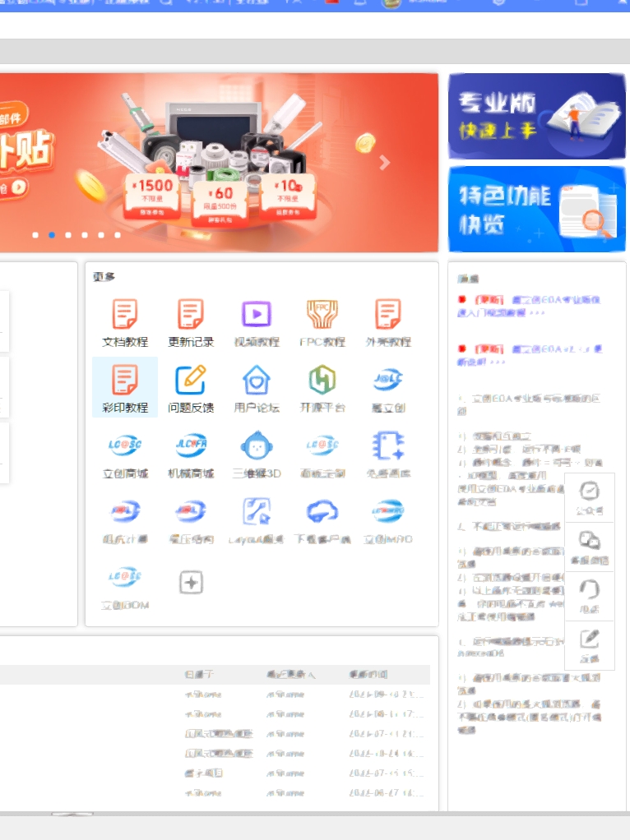Click the 电话 phone icon in floating bar
Screen dimensions: 630x840
[x=589, y=589]
